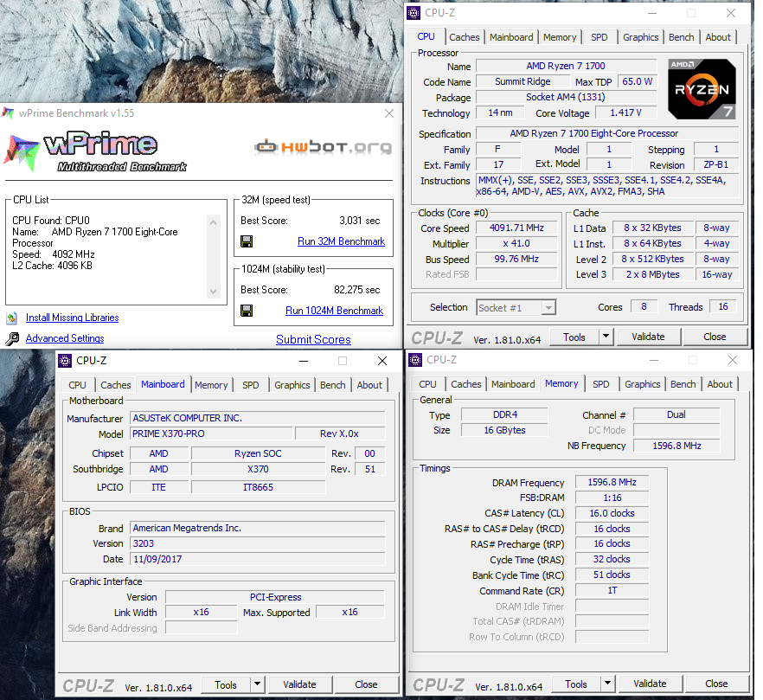Open Memory tab in CPU window
The image size is (763, 700).
[560, 37]
